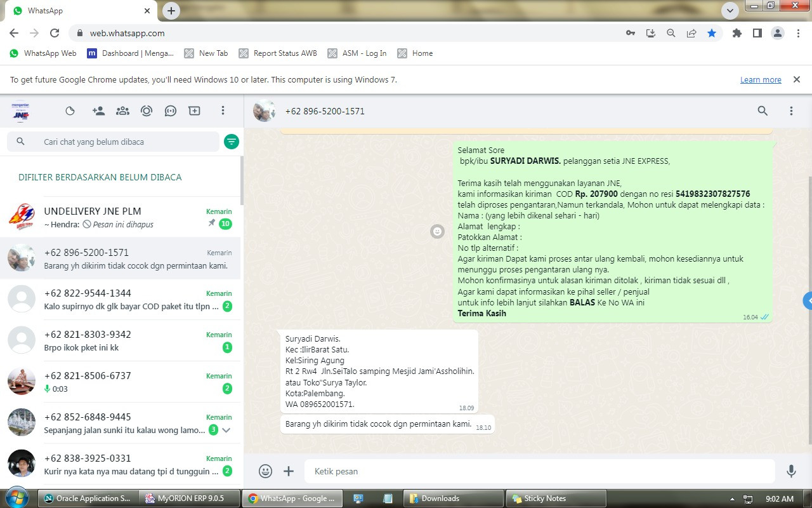
Task: Show hidden system tray icons
Action: [x=732, y=499]
